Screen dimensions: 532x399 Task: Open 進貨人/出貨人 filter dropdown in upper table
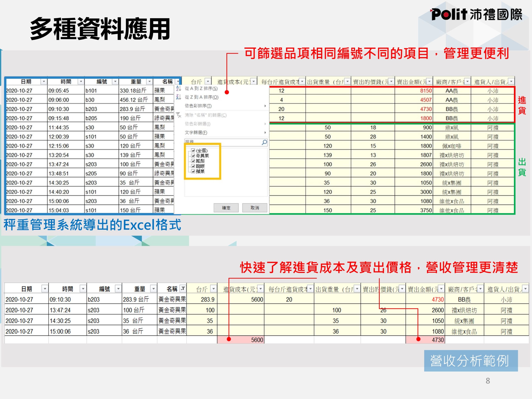(511, 81)
